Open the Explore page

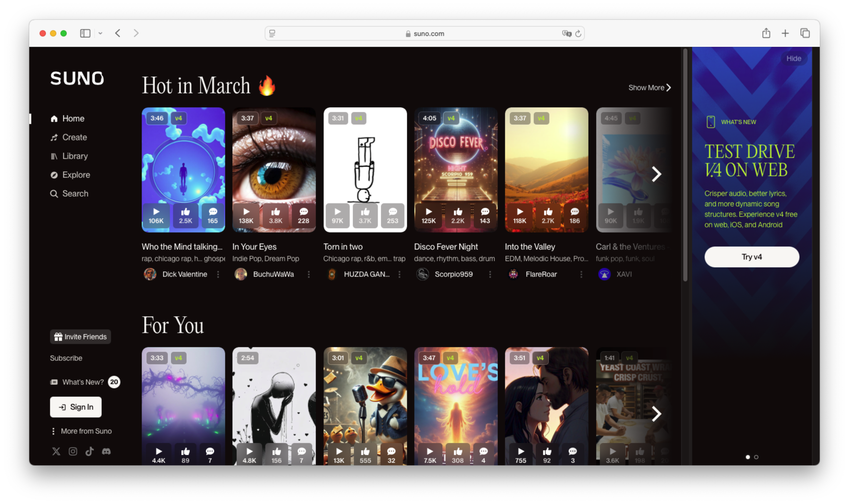tap(70, 175)
